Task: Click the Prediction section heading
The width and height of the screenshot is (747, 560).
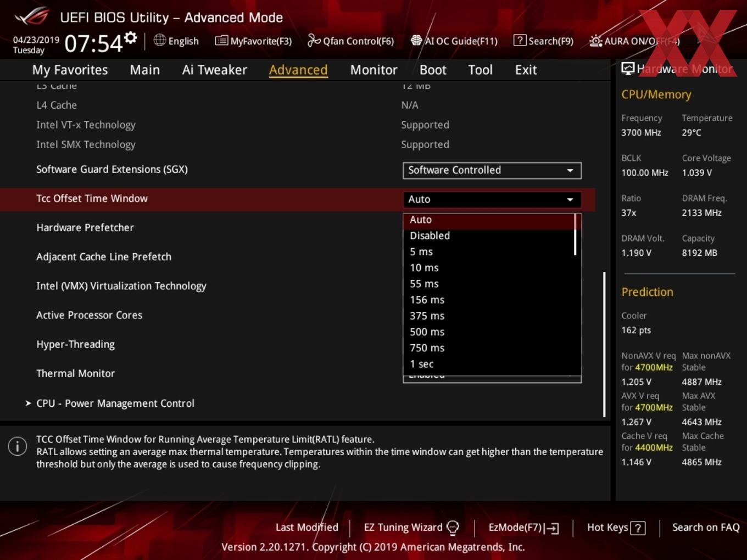Action: [x=647, y=292]
